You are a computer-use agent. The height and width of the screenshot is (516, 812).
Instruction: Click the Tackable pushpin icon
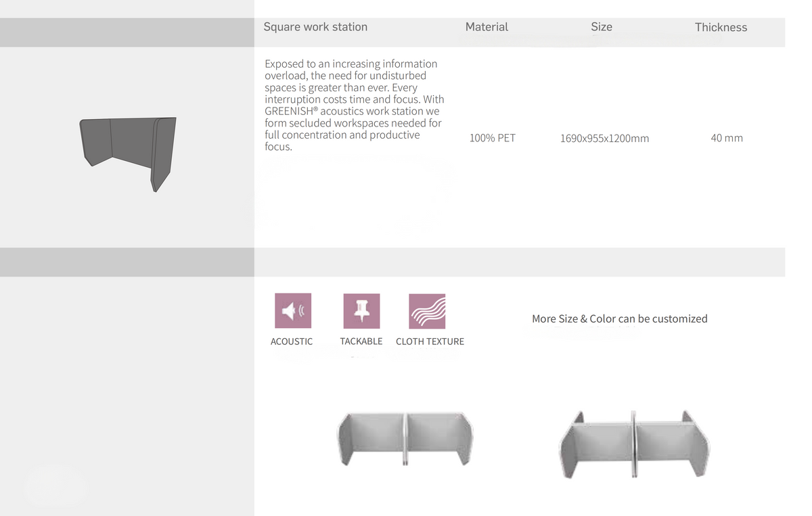point(361,311)
